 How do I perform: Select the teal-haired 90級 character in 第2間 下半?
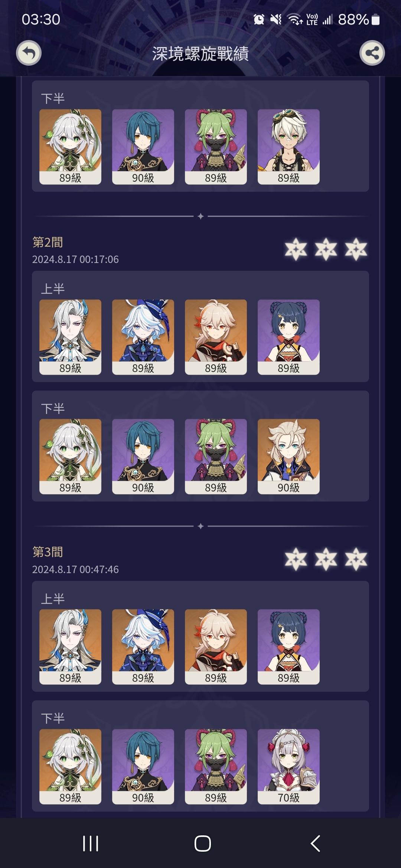coord(143,456)
